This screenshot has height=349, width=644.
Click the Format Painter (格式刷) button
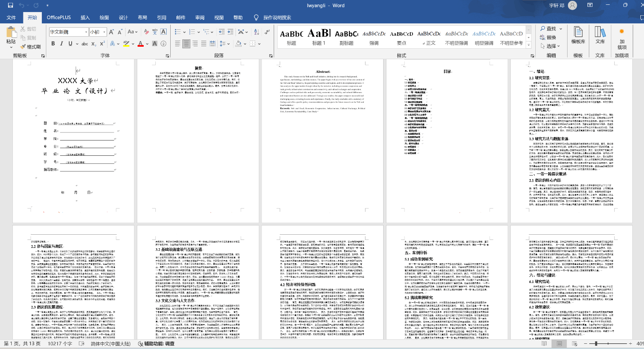point(31,47)
